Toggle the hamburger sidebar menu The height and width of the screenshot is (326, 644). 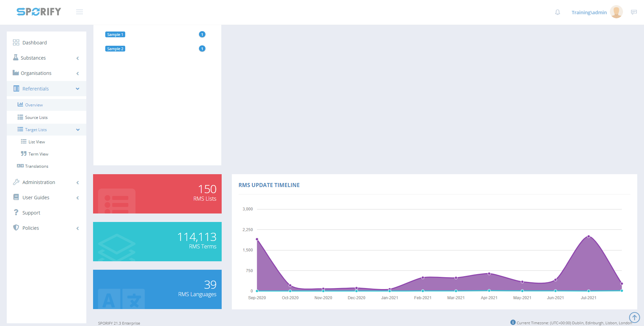point(80,12)
